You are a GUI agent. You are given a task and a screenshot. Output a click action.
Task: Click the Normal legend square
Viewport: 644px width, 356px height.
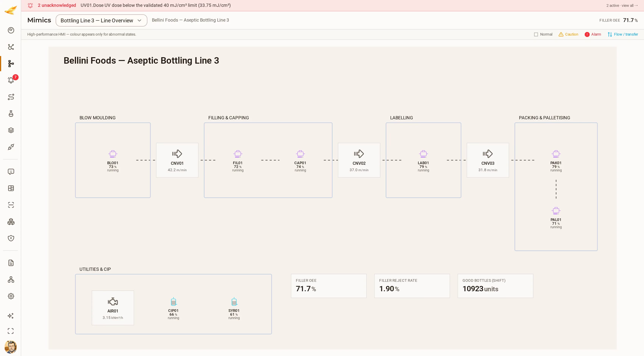point(536,34)
